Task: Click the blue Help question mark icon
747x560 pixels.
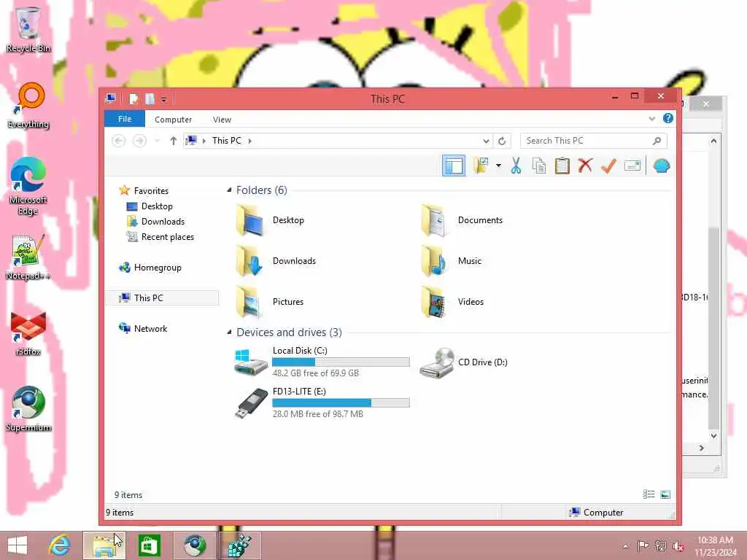Action: pyautogui.click(x=668, y=118)
